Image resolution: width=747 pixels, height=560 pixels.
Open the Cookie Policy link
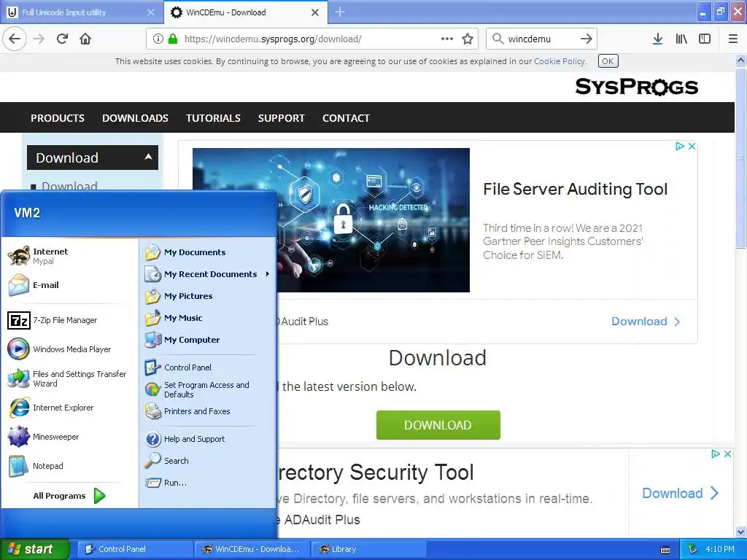560,61
